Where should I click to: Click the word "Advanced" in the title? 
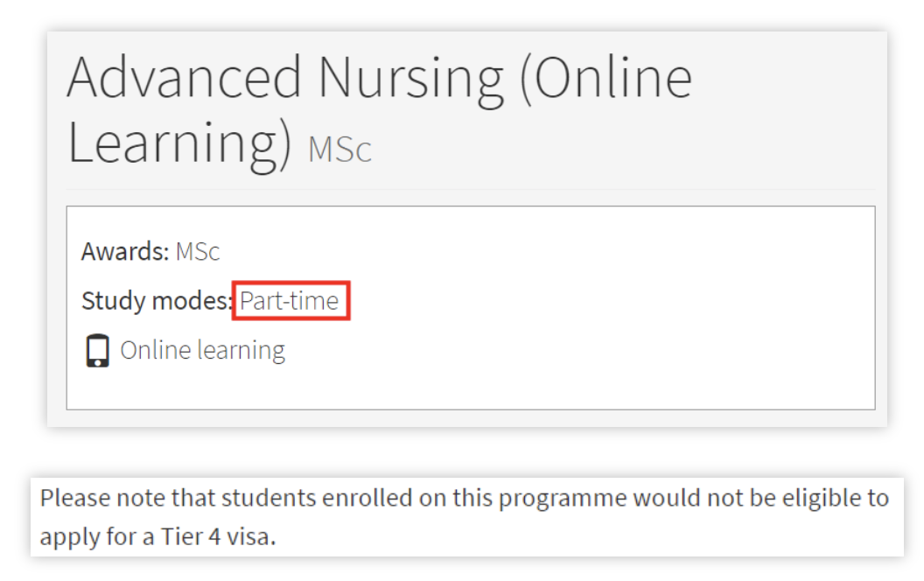pos(185,77)
